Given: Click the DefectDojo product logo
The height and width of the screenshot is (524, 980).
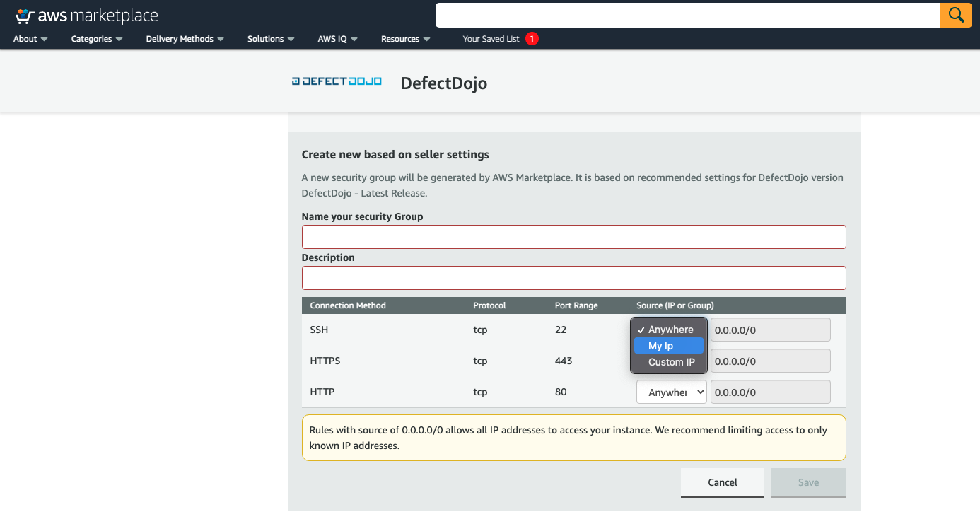Looking at the screenshot, I should coord(337,81).
